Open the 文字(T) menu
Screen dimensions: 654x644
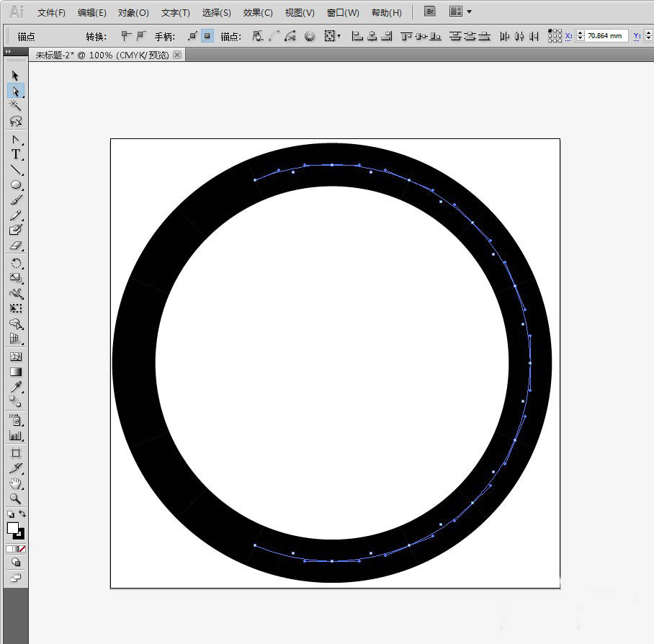point(176,12)
